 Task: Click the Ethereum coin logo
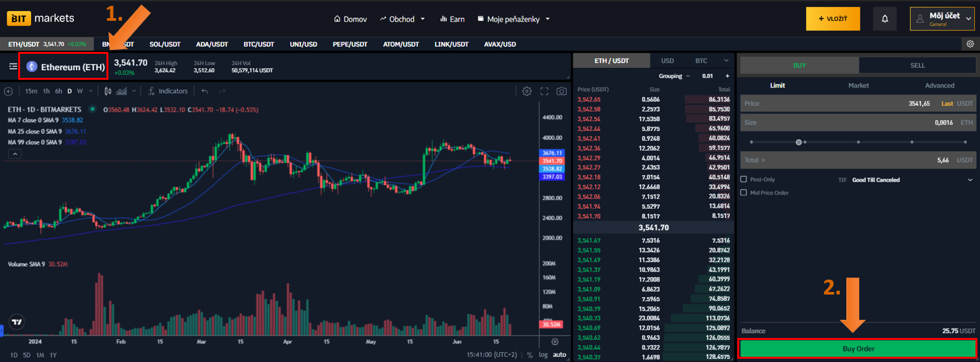click(31, 66)
